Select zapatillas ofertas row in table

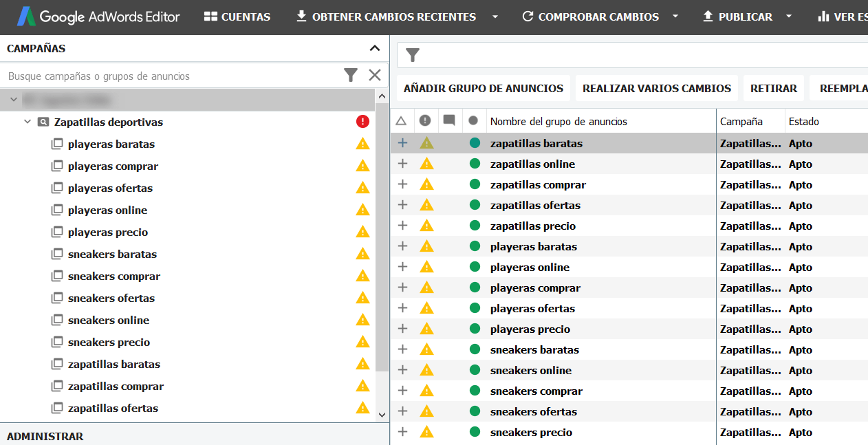[629, 205]
